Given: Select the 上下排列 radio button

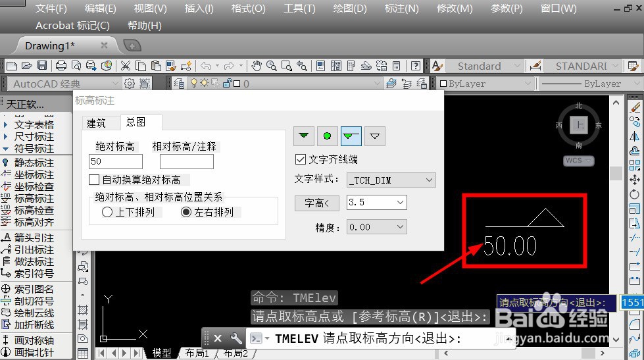Looking at the screenshot, I should click(107, 212).
